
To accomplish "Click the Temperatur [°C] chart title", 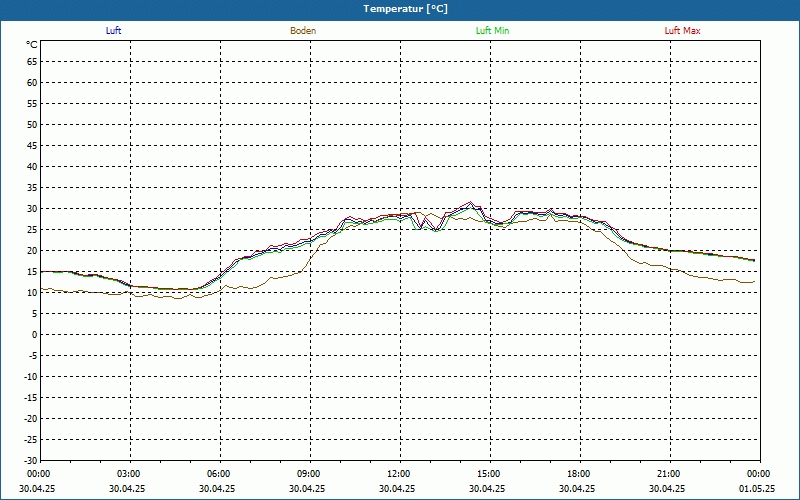I will [406, 9].
